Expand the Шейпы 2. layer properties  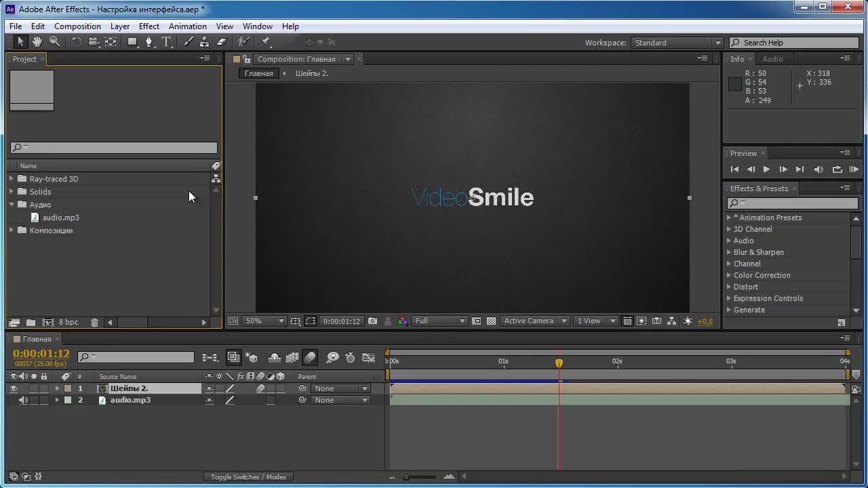(x=57, y=388)
